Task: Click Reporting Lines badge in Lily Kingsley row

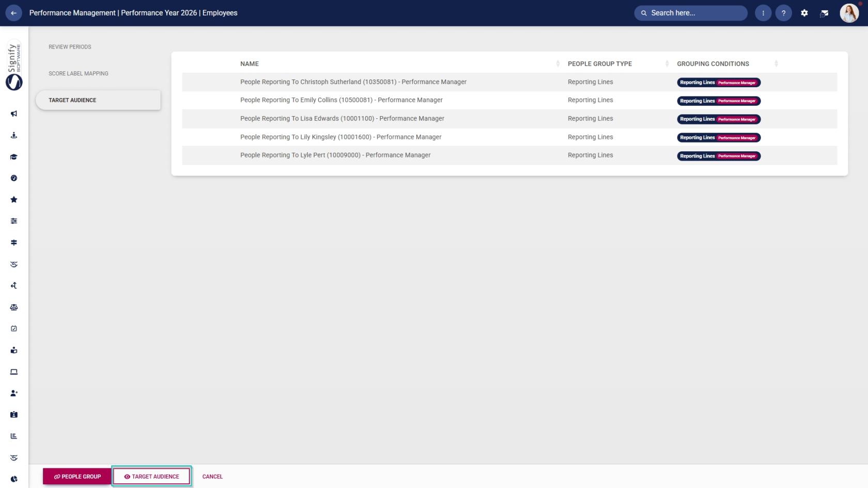Action: tap(719, 137)
